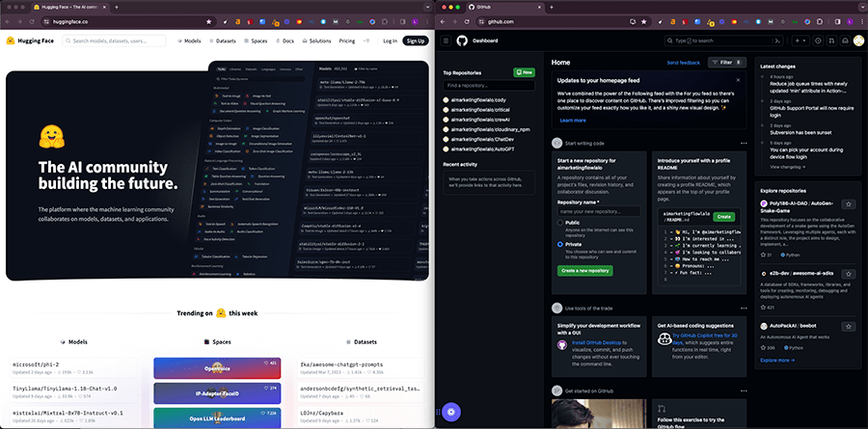Open the View changelog link
The width and height of the screenshot is (868, 429).
788,167
